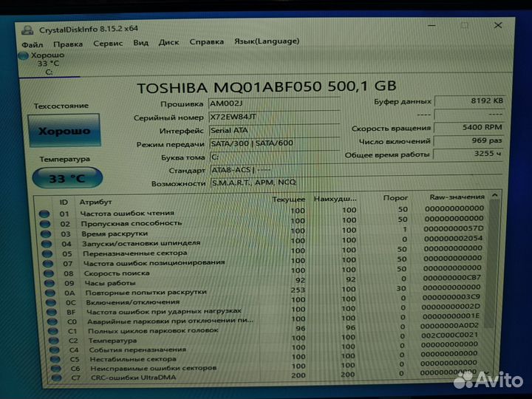Open the Правка menu
532x399 pixels.
coord(68,44)
